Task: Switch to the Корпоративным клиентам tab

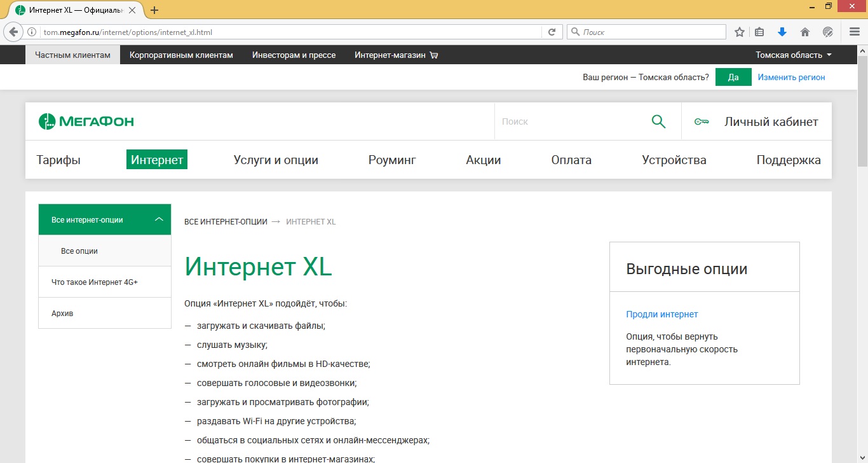Action: [x=181, y=55]
